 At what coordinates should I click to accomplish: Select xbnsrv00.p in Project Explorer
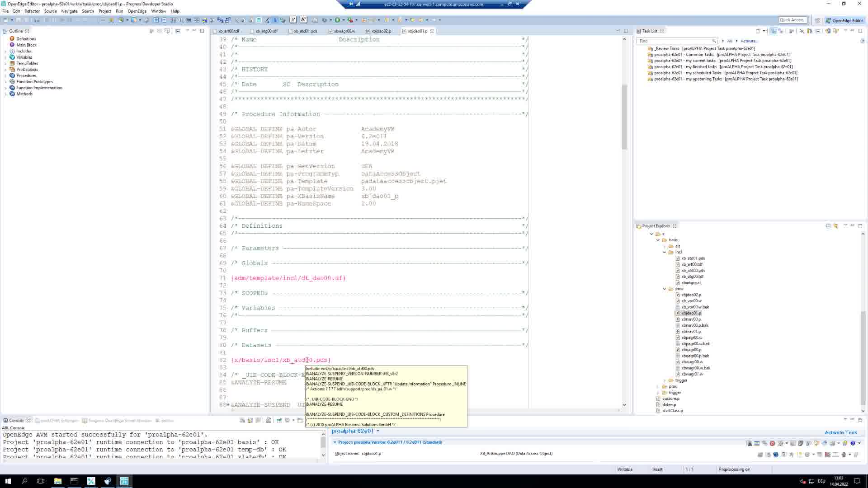tap(691, 319)
